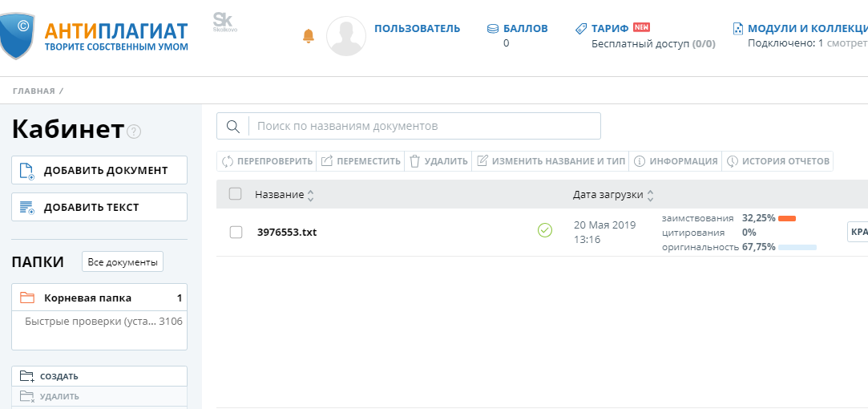The width and height of the screenshot is (868, 409).
Task: Check the box for 3976553.txt
Action: click(236, 232)
